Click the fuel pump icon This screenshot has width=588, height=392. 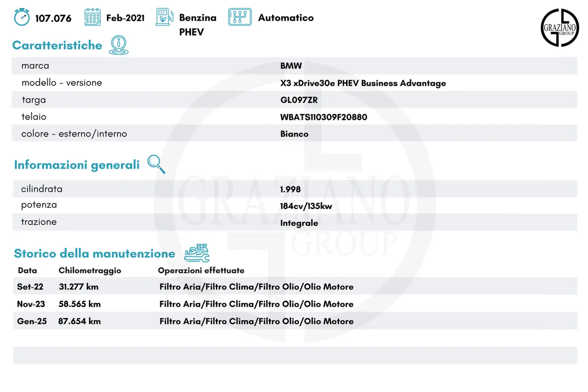(x=164, y=17)
